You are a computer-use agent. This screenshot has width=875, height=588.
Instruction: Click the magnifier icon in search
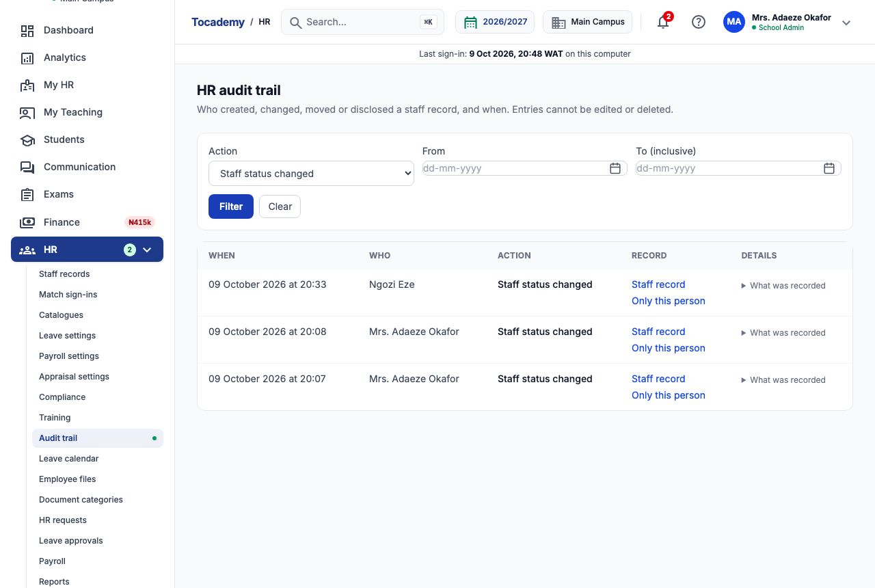click(x=296, y=22)
